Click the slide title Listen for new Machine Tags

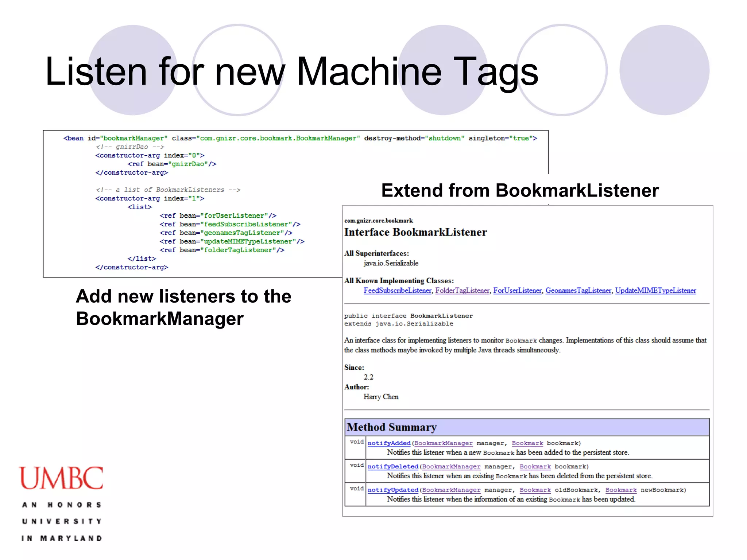click(291, 71)
